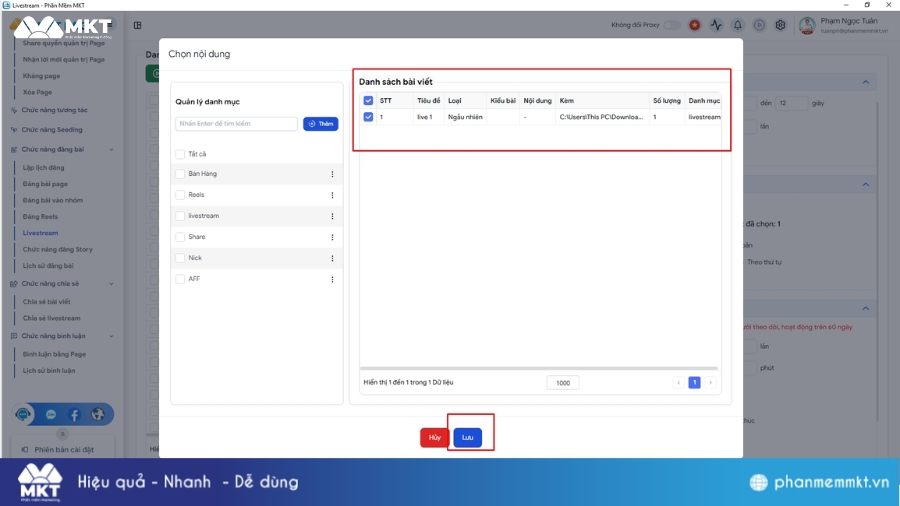Open options menu for Share category
The width and height of the screenshot is (900, 506).
(x=332, y=237)
